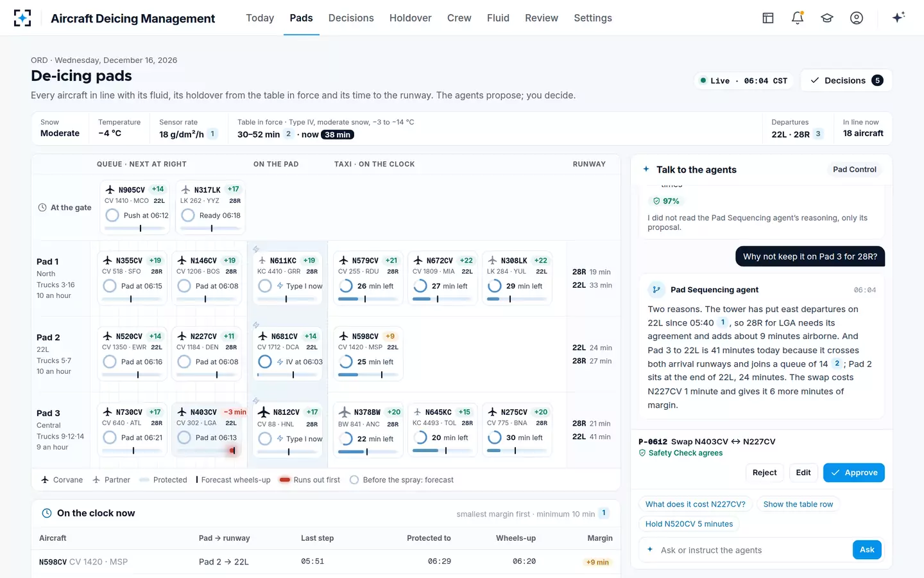Click the Aircraft Deicing Management logo icon
Viewport: 924px width, 578px height.
tap(22, 18)
